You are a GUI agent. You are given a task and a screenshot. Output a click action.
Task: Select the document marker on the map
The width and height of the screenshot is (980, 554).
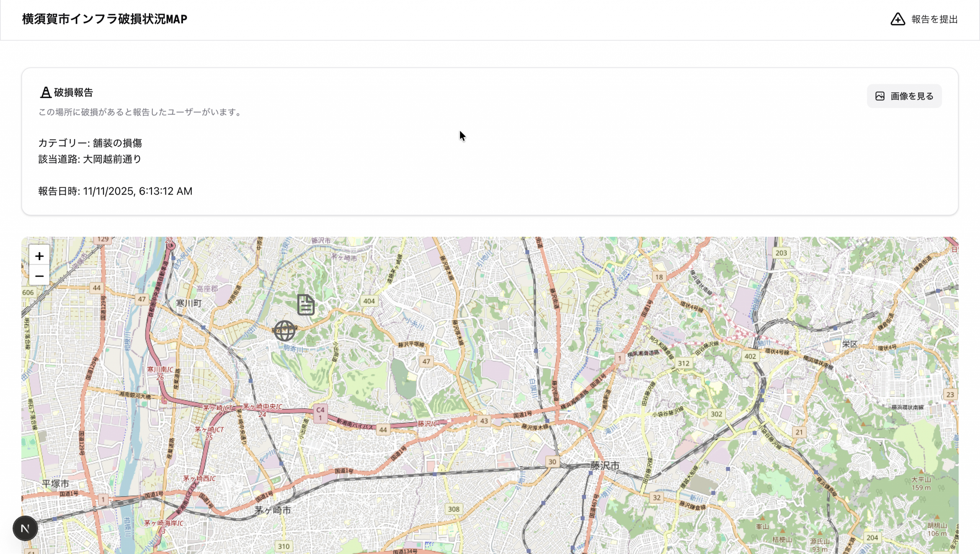coord(305,305)
